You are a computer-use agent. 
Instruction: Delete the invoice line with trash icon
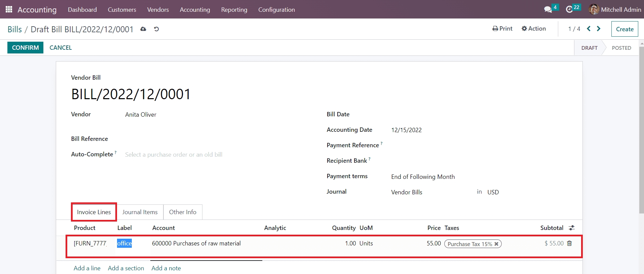569,243
